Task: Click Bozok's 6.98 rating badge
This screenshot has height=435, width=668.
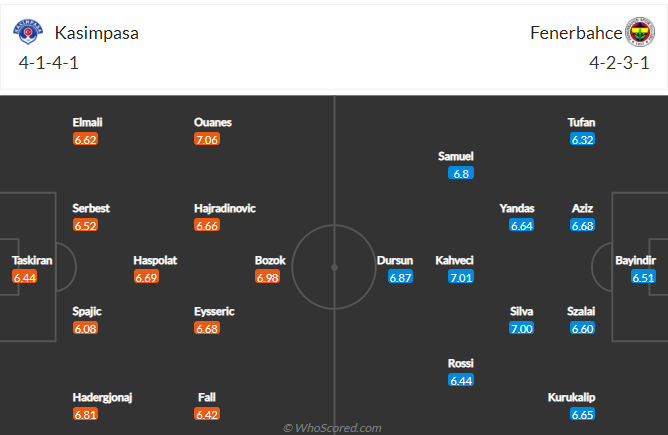Action: click(x=267, y=277)
